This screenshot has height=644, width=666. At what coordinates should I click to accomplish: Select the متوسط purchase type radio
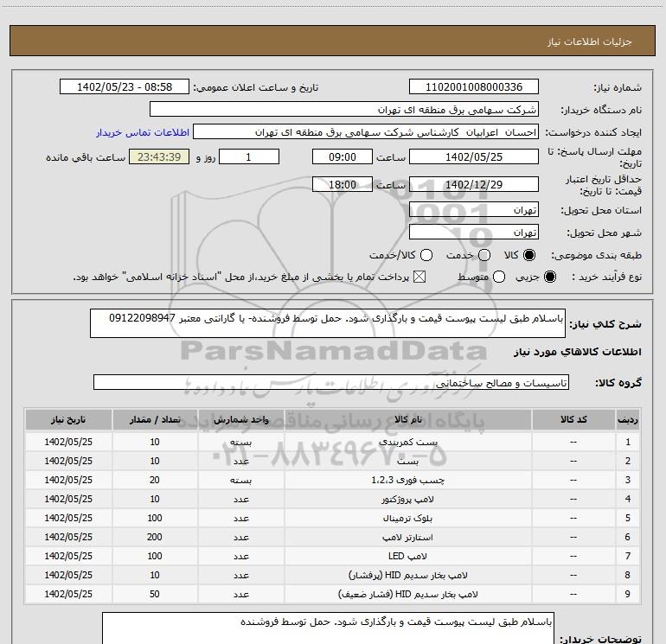[499, 277]
